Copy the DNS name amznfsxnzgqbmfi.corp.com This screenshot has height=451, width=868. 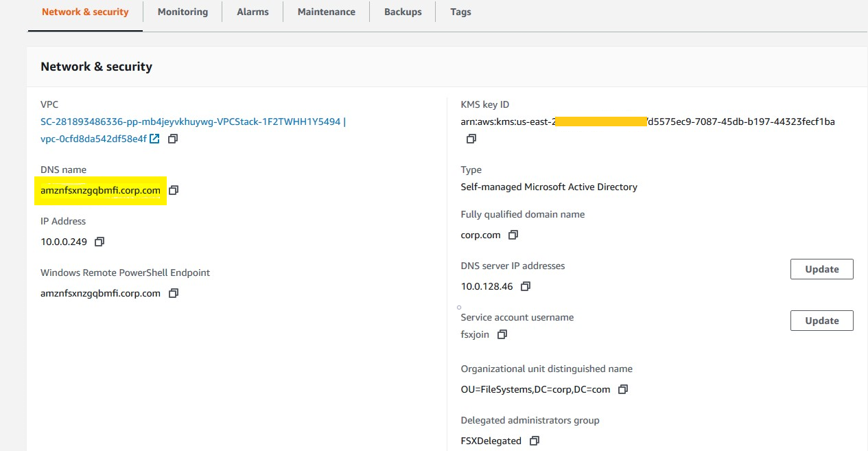[x=174, y=190]
